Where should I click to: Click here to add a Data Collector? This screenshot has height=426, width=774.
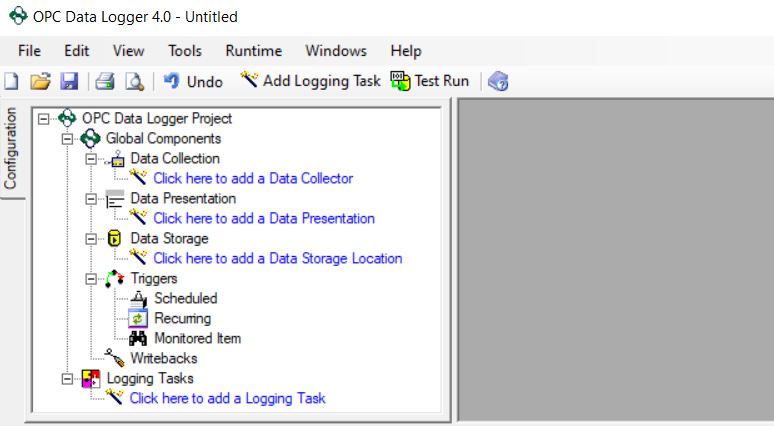coord(252,178)
